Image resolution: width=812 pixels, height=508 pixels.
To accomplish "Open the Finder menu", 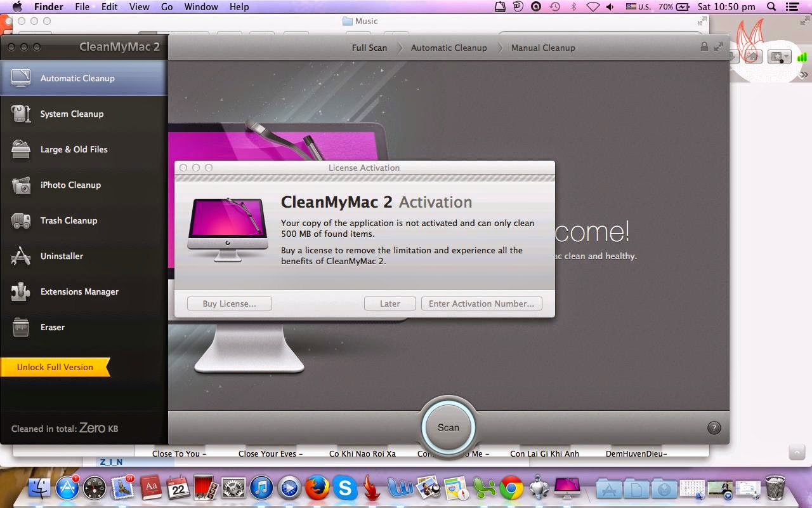I will [x=48, y=7].
